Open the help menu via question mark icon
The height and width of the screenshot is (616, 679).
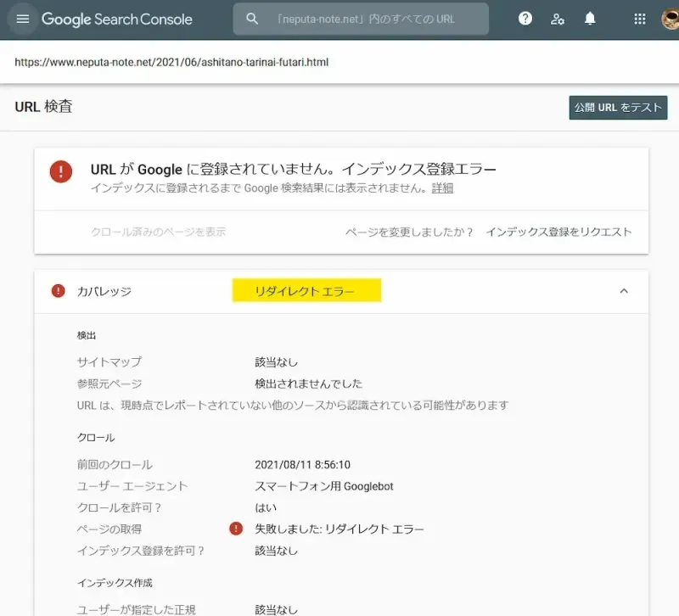click(525, 18)
